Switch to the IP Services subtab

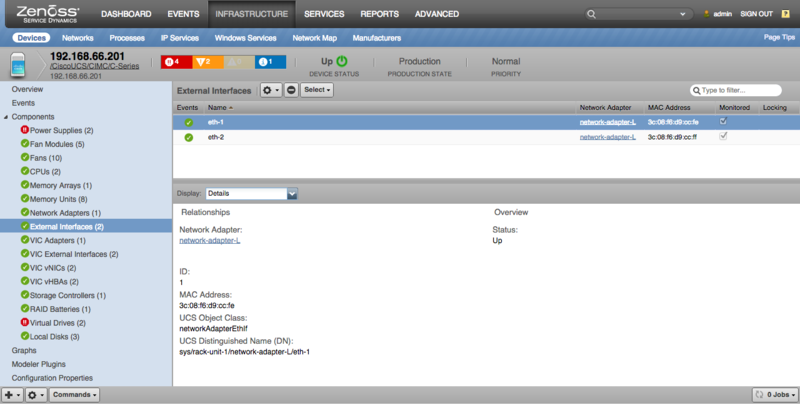point(180,38)
